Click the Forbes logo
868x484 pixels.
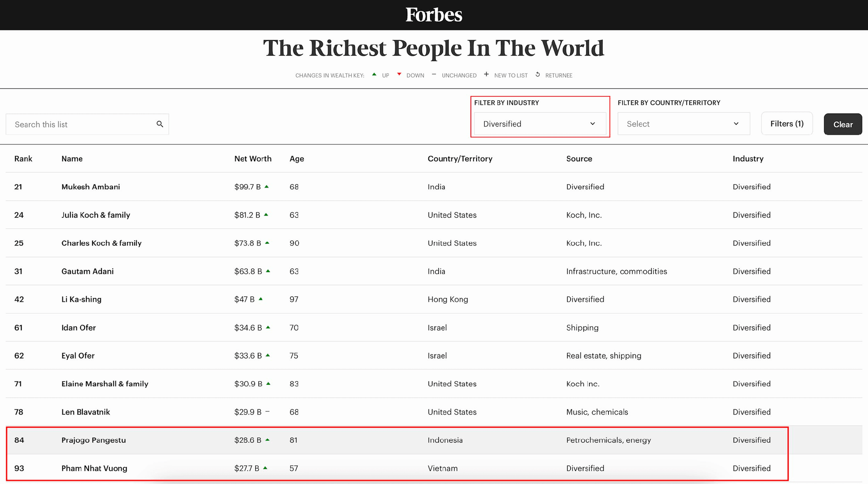434,15
